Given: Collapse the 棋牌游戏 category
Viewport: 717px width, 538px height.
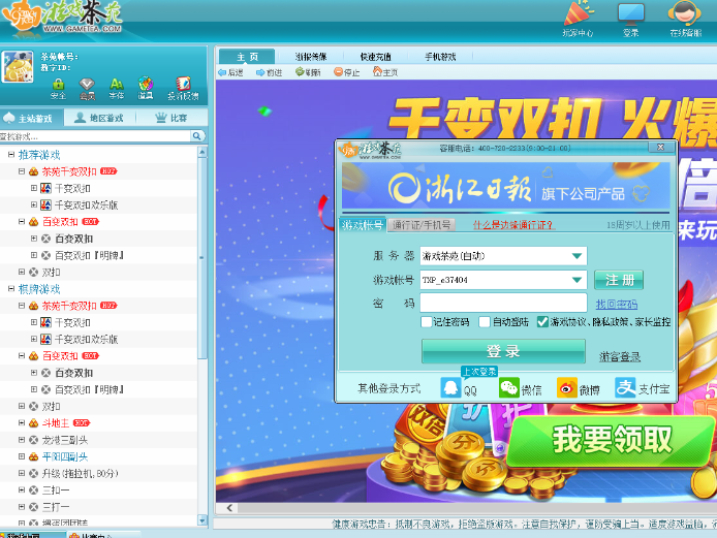Looking at the screenshot, I should (x=11, y=289).
